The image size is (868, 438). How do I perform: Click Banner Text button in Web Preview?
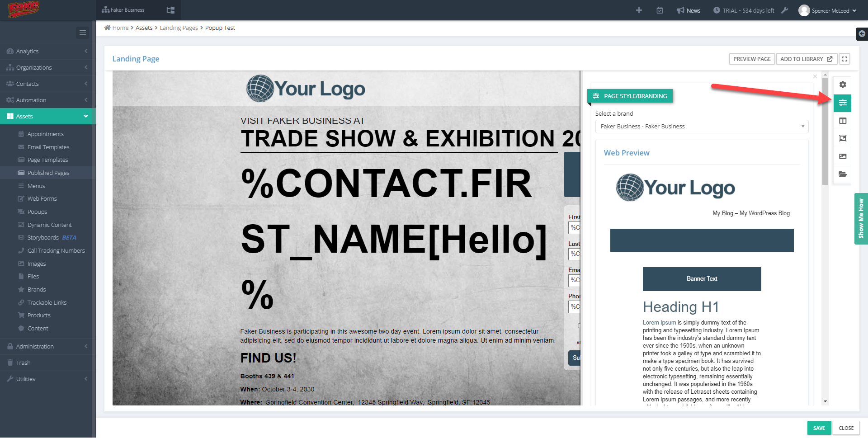click(702, 279)
